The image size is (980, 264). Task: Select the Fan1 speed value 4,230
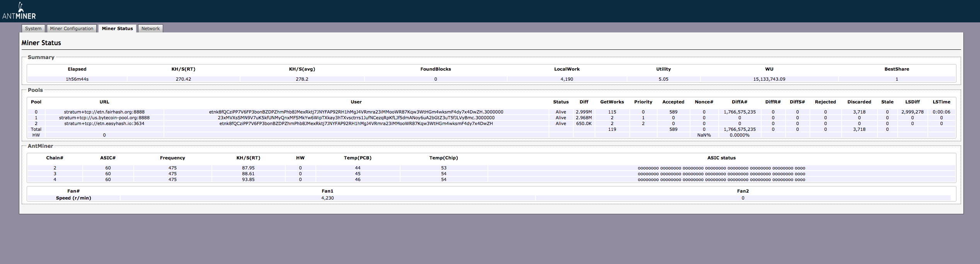pos(327,198)
